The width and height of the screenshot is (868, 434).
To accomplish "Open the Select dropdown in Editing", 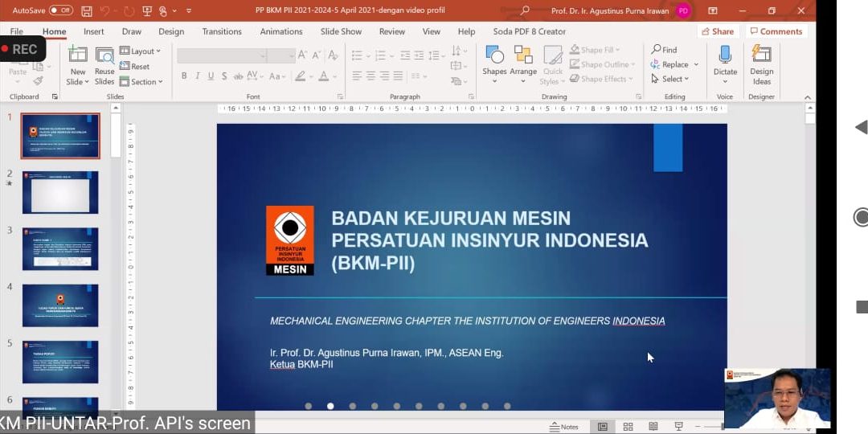I will pyautogui.click(x=669, y=79).
